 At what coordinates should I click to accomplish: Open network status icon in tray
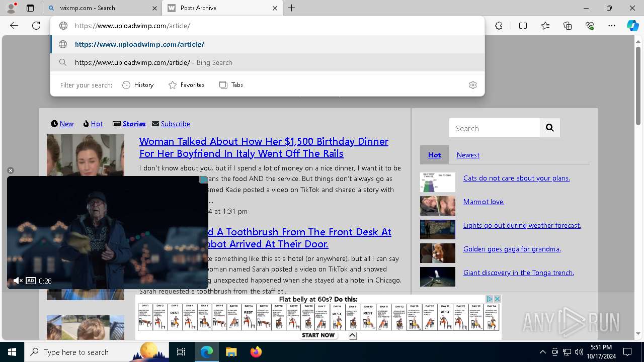pos(567,352)
